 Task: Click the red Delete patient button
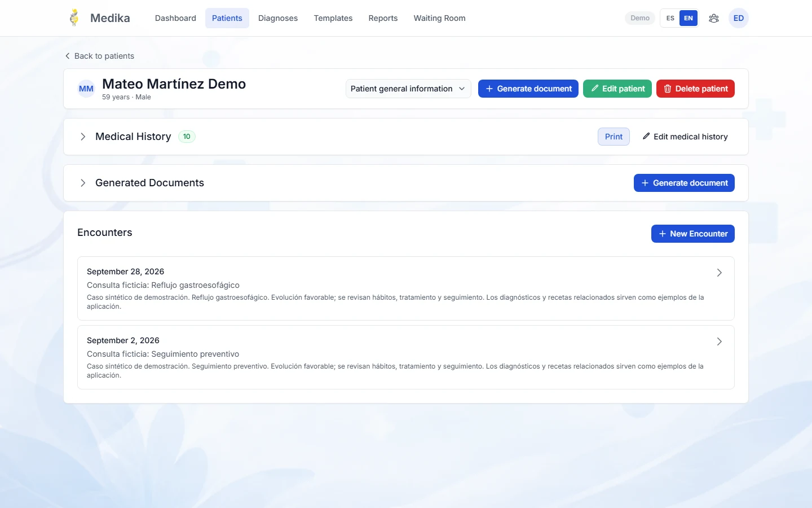click(695, 89)
